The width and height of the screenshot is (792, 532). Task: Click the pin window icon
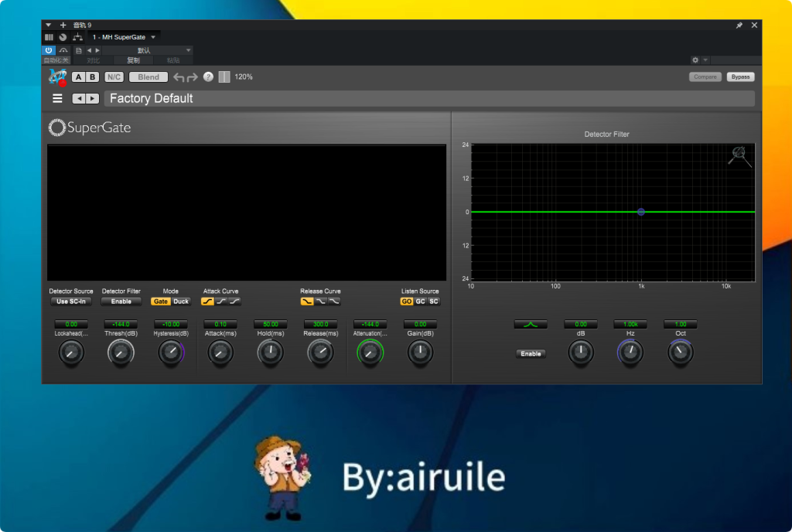tap(739, 26)
